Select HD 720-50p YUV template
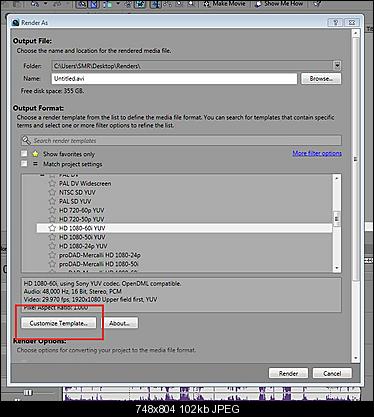The image size is (374, 417). tap(82, 219)
